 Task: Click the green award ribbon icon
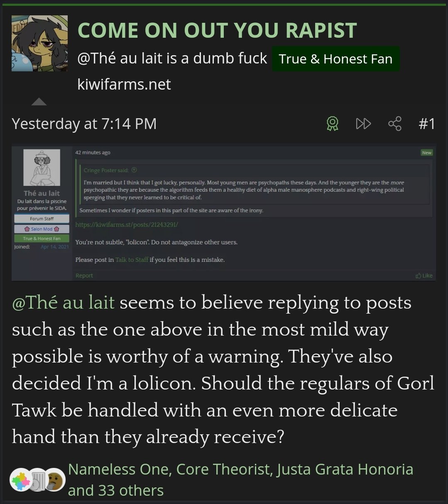[x=332, y=124]
